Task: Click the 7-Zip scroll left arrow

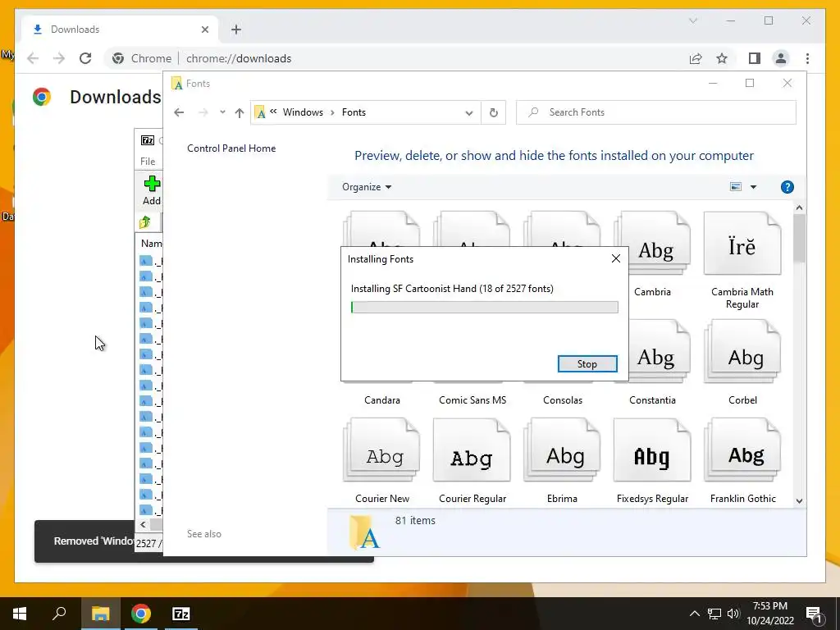Action: (143, 524)
